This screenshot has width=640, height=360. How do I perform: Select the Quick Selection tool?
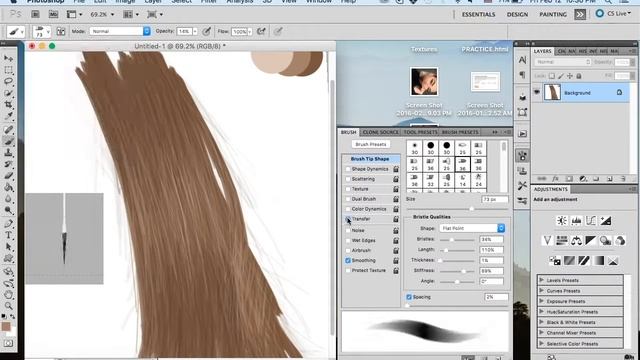[x=8, y=93]
